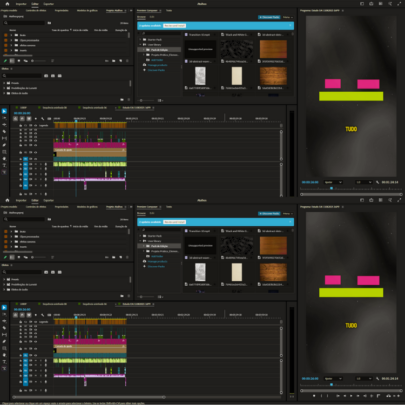405x405 pixels.
Task: Toggle the list view button in Project panel
Action: [12, 257]
